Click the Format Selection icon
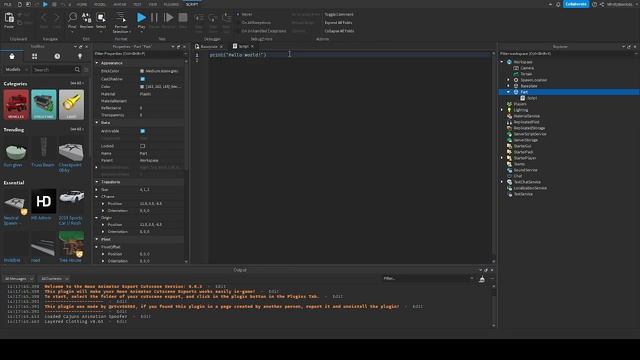This screenshot has height=360, width=640. [x=121, y=17]
